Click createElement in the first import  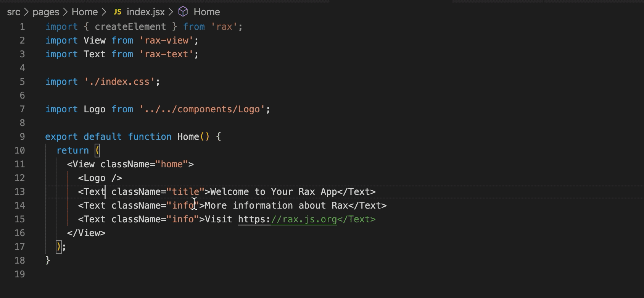pos(130,27)
